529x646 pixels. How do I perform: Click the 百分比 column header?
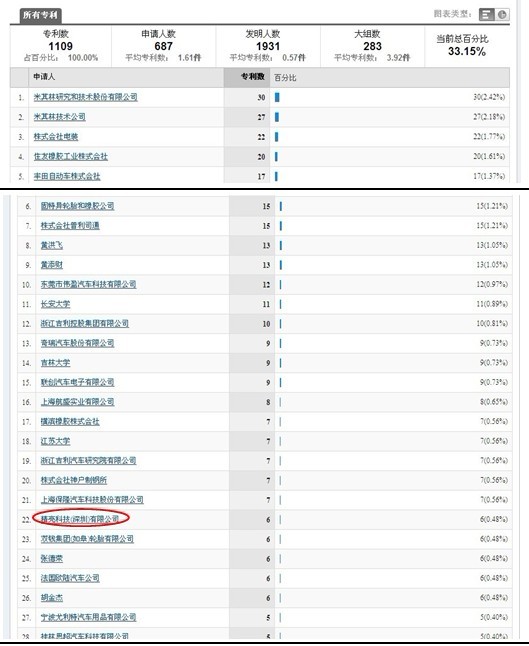point(285,77)
